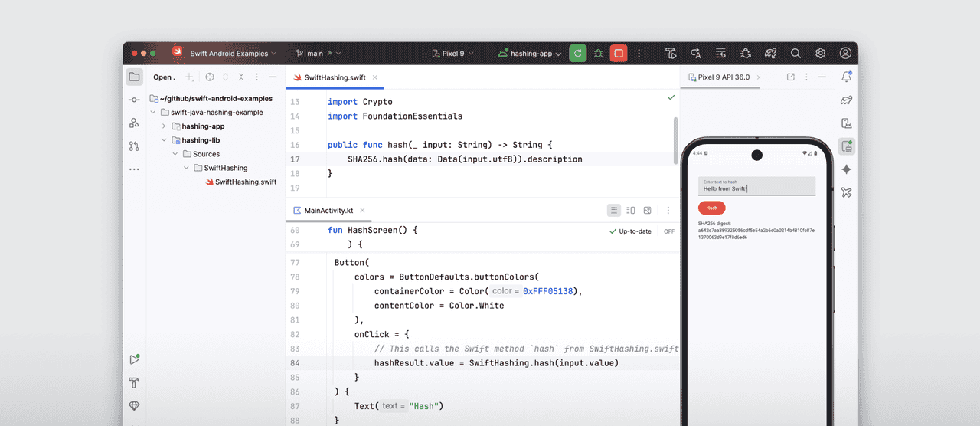The width and height of the screenshot is (980, 426).
Task: Close the MainActivity.kt tab
Action: [x=363, y=210]
